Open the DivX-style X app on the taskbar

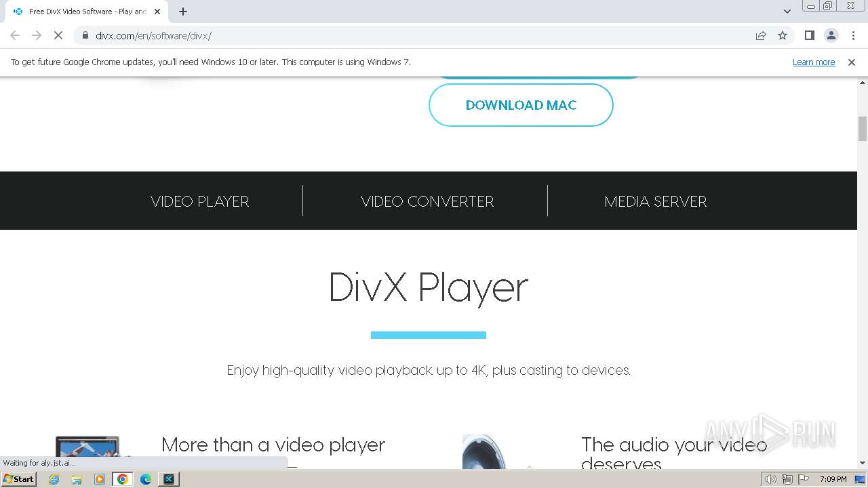point(169,479)
